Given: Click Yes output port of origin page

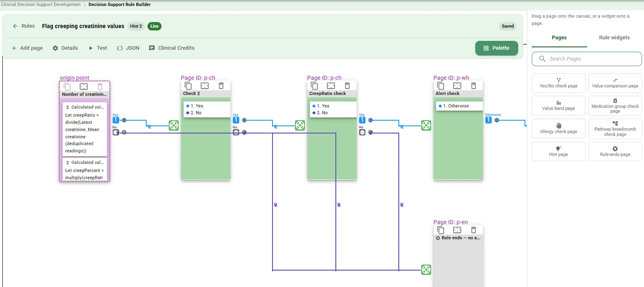Looking at the screenshot, I should 116,120.
